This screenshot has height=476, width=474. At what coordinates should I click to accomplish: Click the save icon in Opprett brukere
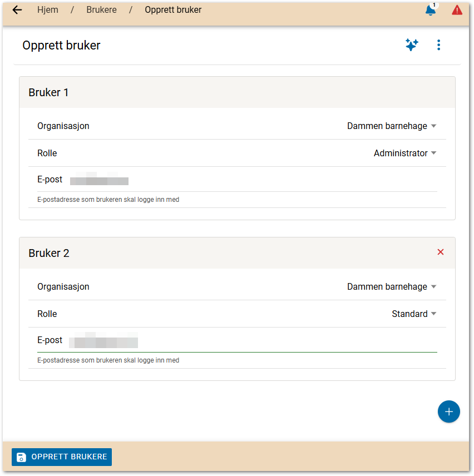pos(21,457)
